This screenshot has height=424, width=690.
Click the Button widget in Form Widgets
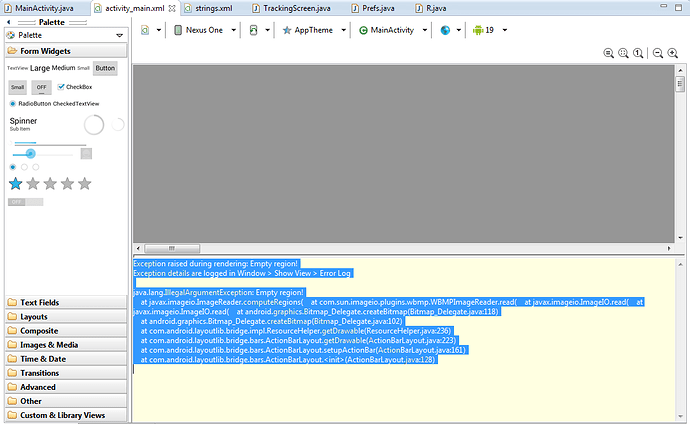coord(105,68)
